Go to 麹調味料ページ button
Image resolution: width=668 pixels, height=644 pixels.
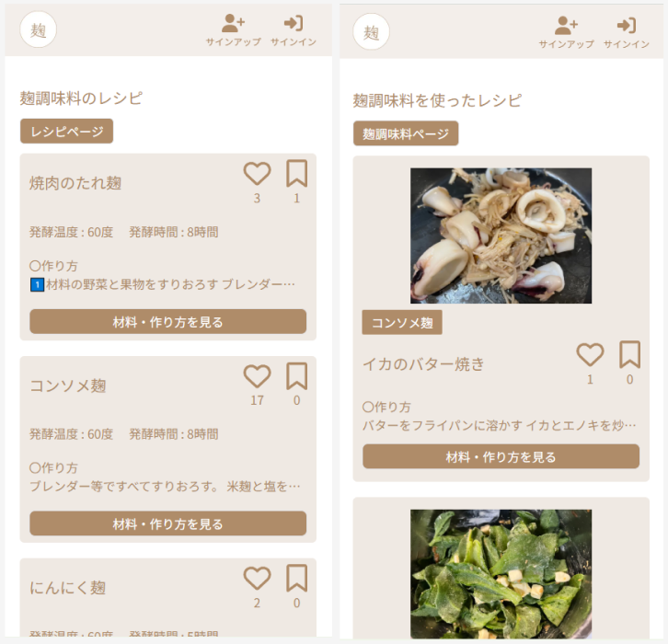pos(406,133)
